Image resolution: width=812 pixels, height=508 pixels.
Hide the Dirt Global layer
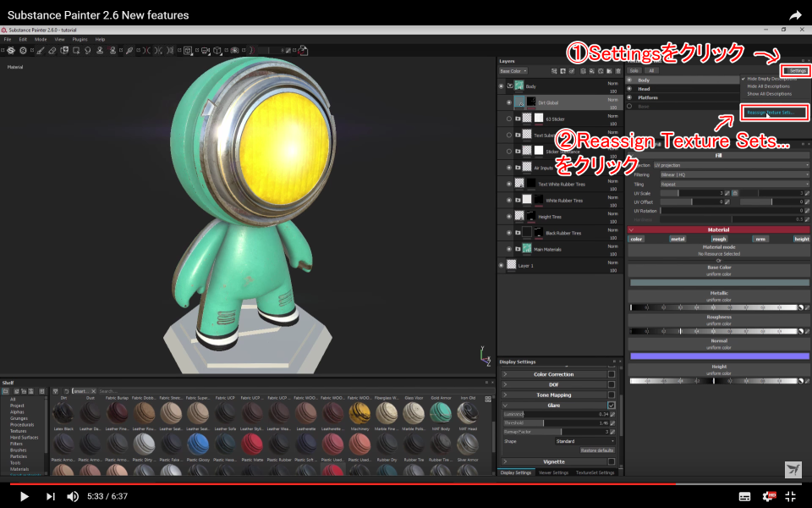tap(508, 102)
